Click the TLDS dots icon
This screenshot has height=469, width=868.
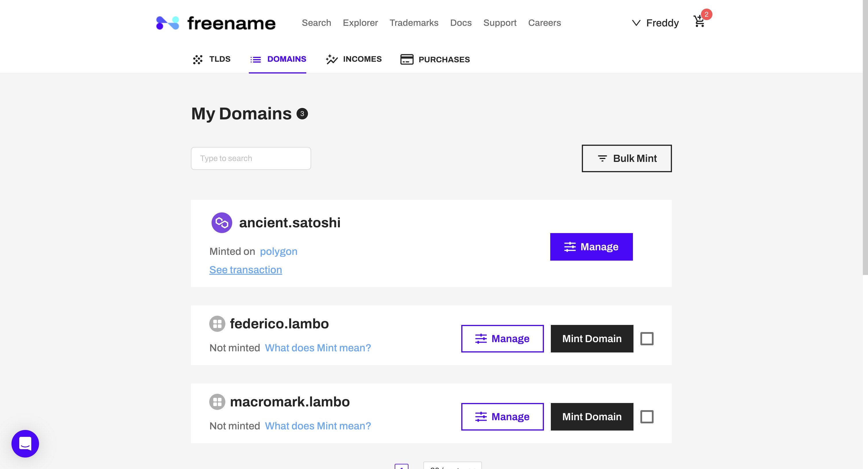[198, 60]
